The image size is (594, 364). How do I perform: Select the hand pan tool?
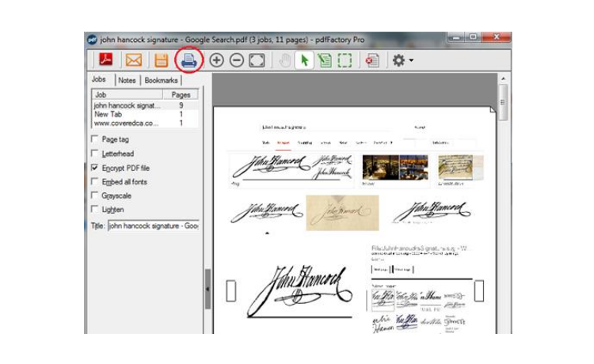click(x=285, y=61)
